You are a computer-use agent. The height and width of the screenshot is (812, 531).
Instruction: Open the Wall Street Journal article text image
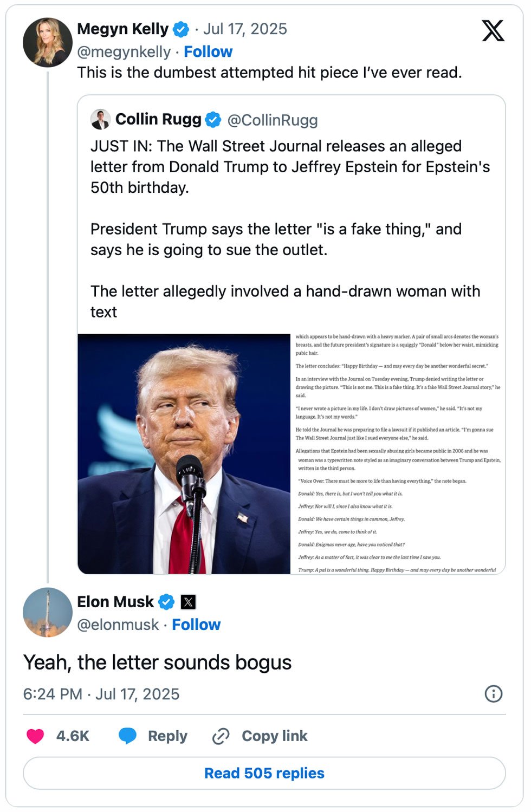point(398,454)
